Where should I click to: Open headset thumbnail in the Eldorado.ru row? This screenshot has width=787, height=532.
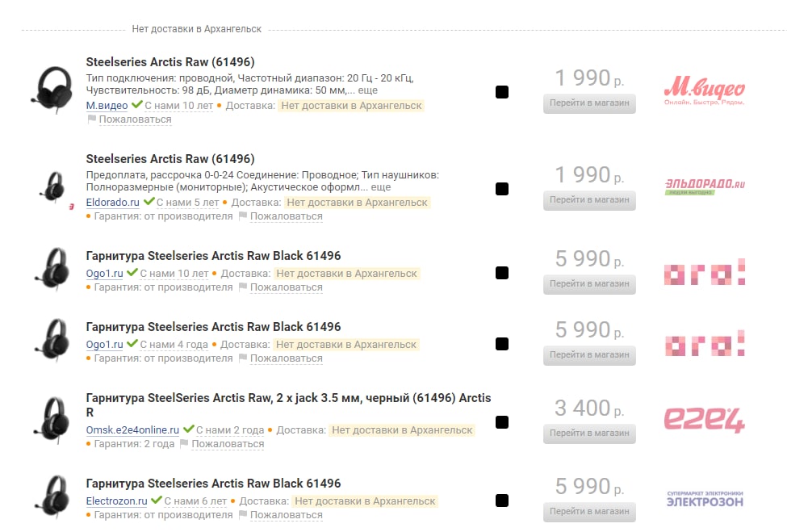(54, 186)
